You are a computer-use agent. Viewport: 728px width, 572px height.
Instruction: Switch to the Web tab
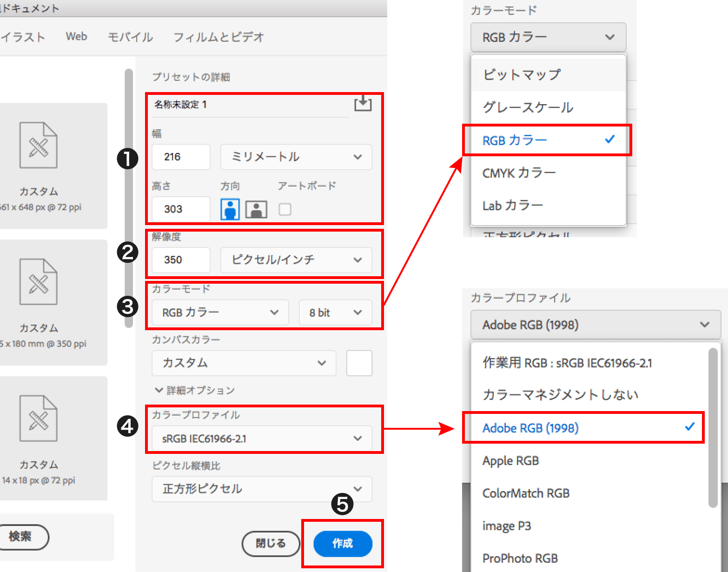click(x=76, y=37)
